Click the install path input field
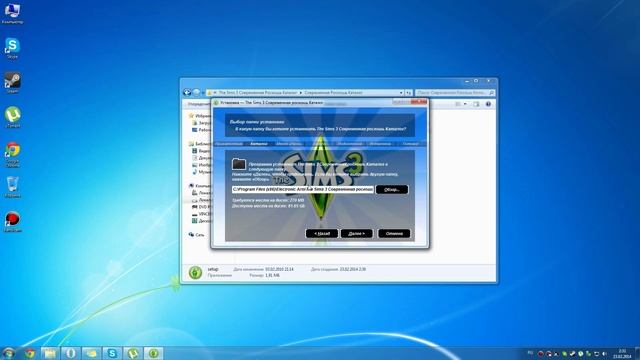Image resolution: width=640 pixels, height=360 pixels. pos(302,189)
